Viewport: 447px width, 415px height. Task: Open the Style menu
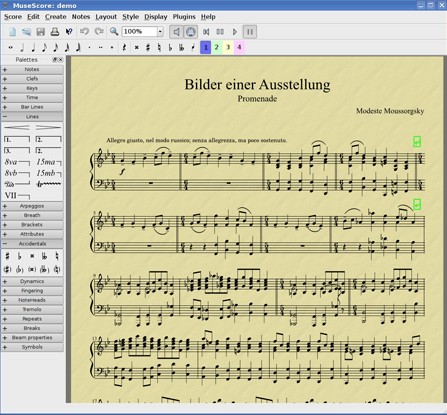coord(130,17)
